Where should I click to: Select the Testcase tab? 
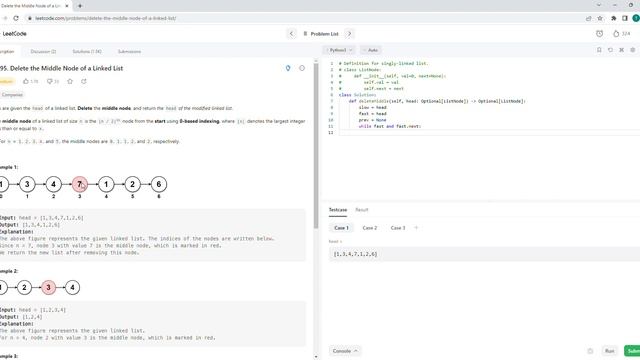(x=338, y=210)
